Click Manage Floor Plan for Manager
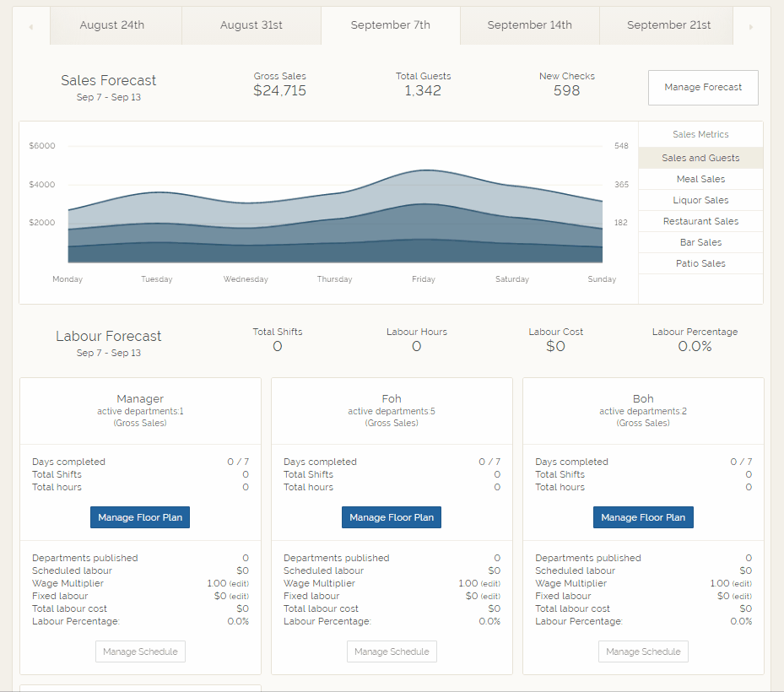The image size is (784, 692). [140, 517]
